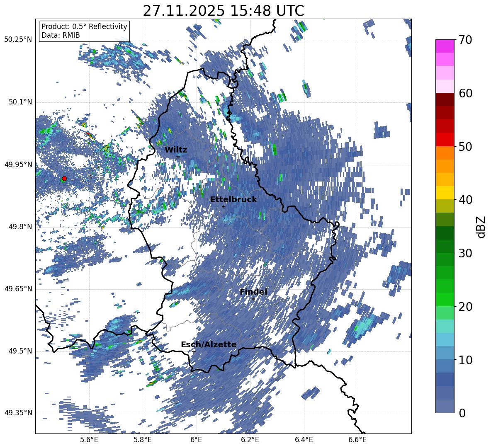This screenshot has height=448, width=491.
Task: Click the Esch/Alzette station cross marker
Action: pos(194,351)
